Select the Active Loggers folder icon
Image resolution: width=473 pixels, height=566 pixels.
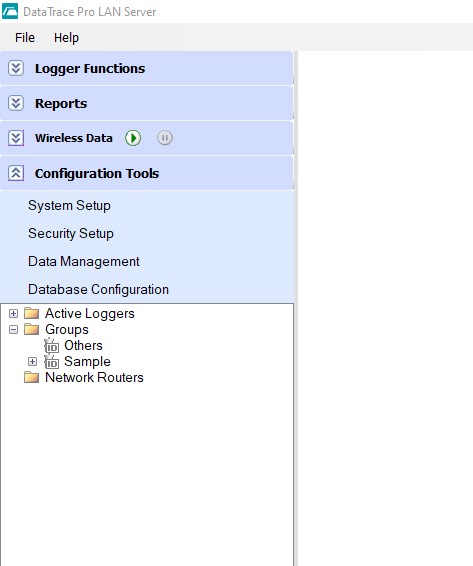click(x=31, y=313)
